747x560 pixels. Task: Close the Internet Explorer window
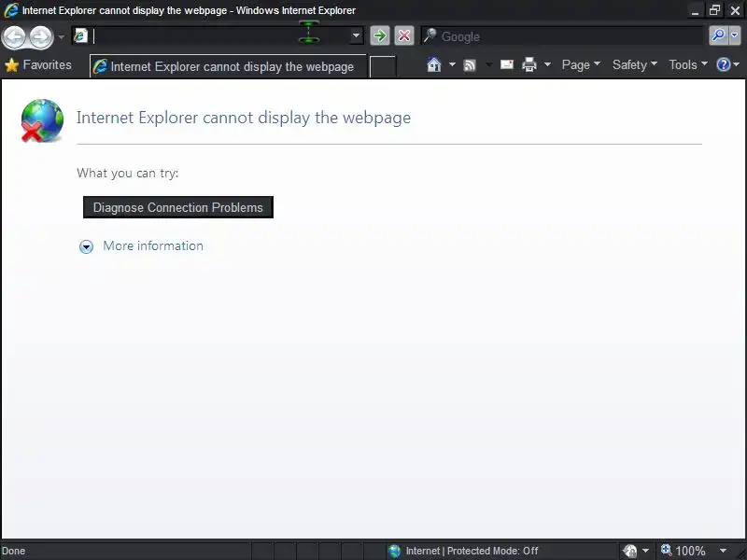735,10
